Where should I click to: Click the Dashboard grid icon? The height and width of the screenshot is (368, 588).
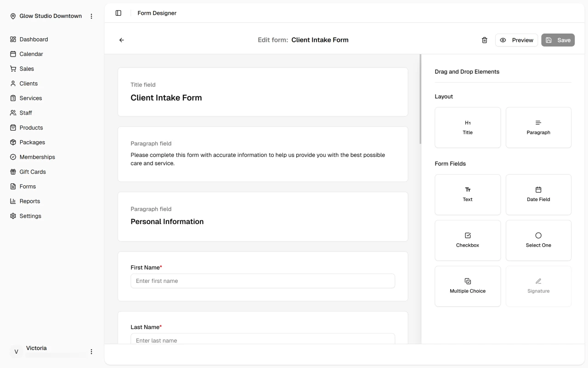pos(13,40)
